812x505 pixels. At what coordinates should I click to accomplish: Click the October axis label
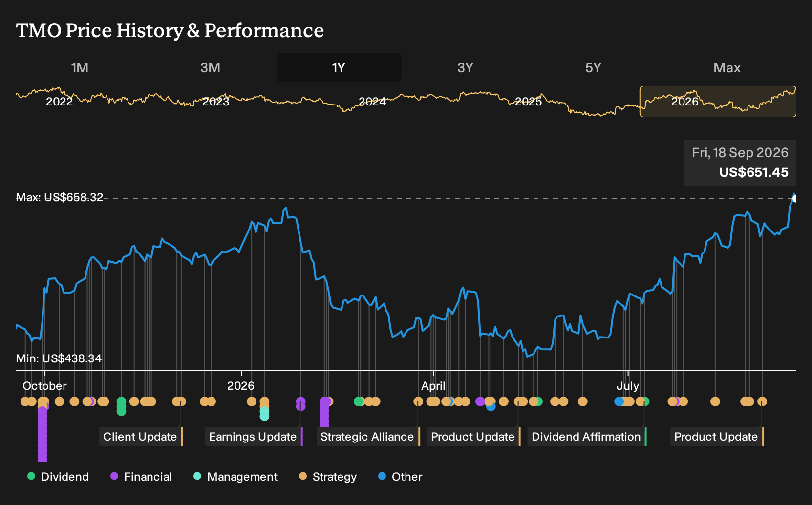click(x=44, y=386)
